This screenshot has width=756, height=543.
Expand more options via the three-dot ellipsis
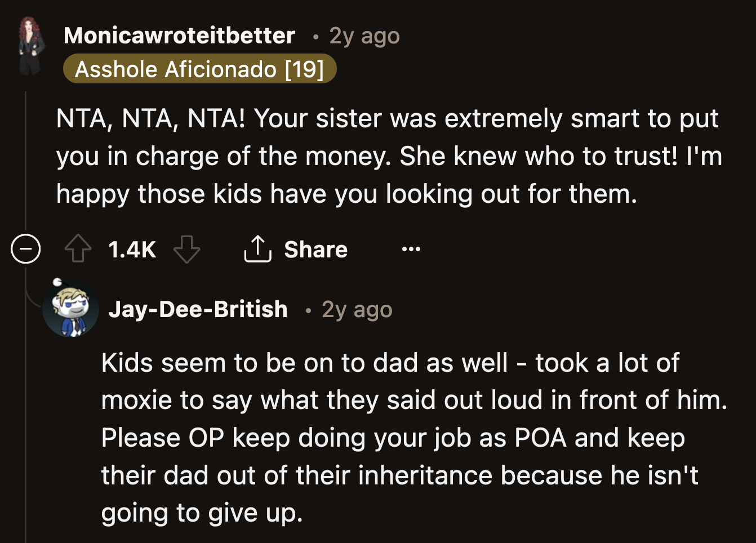(x=411, y=248)
